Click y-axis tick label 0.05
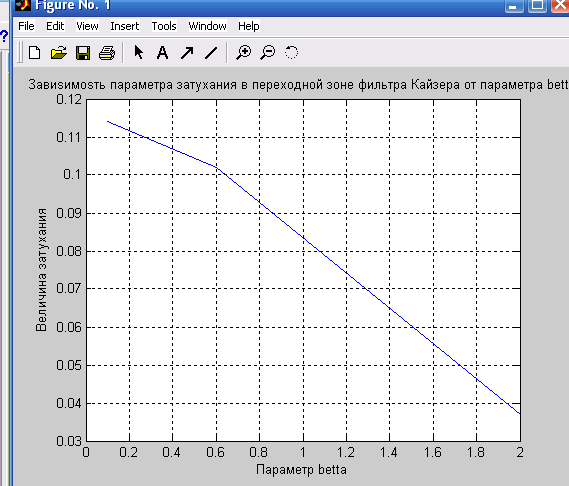 (x=69, y=365)
